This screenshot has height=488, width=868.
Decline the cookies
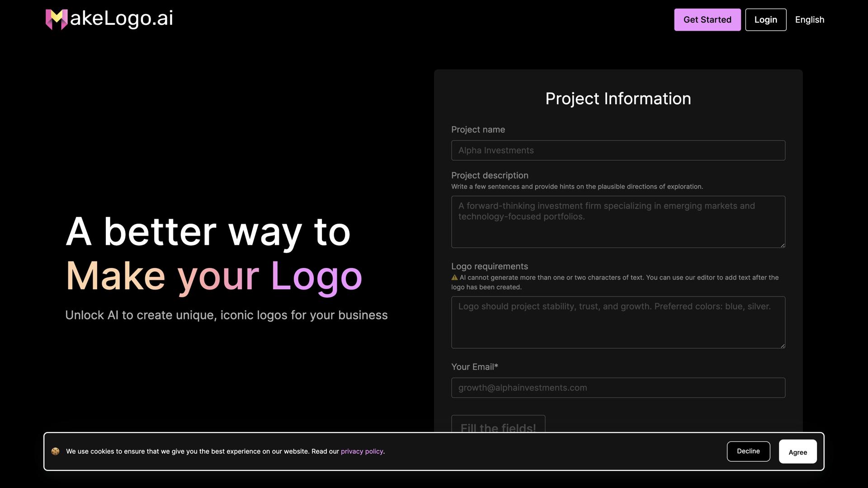tap(748, 451)
